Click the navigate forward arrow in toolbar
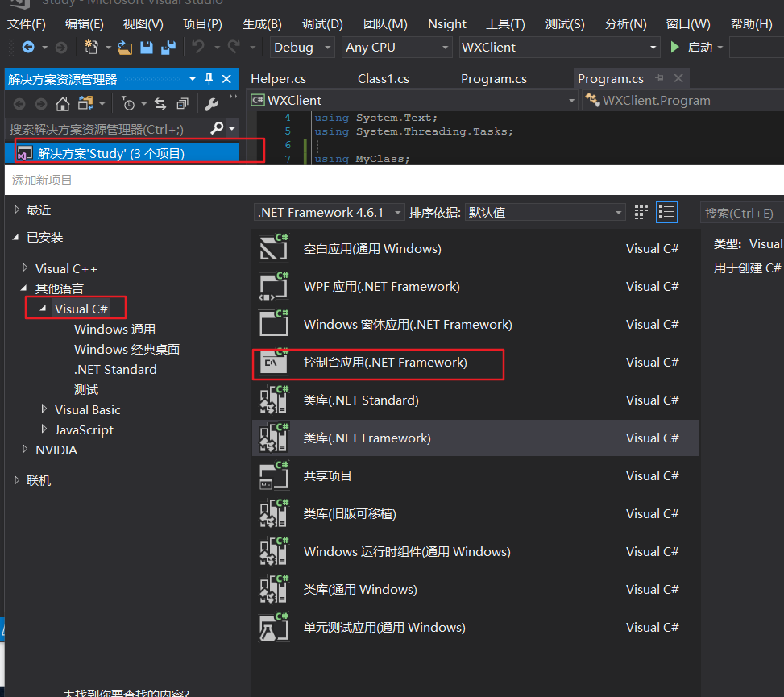The image size is (784, 697). point(61,48)
